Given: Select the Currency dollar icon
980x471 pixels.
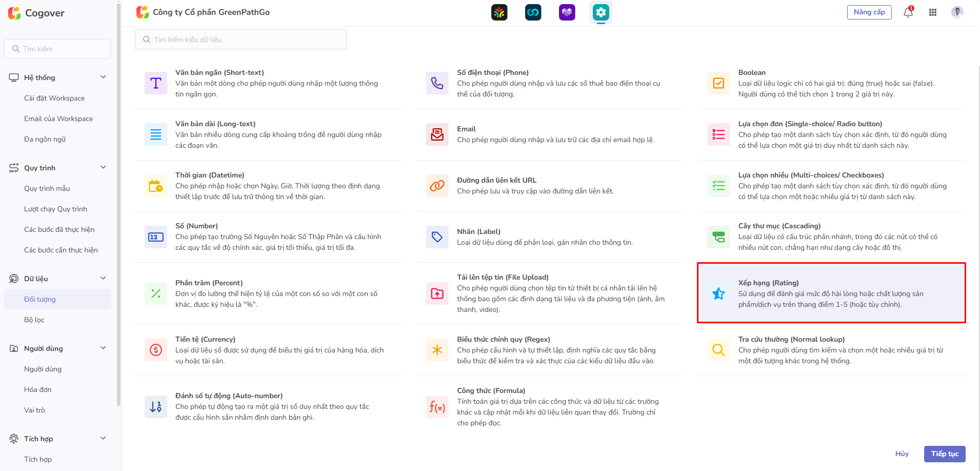Looking at the screenshot, I should point(156,350).
